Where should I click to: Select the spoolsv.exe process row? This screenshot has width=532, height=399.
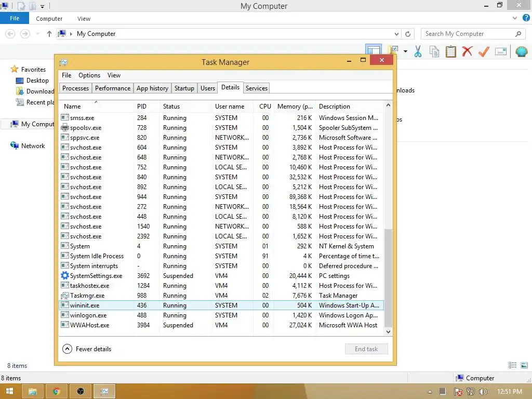(x=221, y=128)
